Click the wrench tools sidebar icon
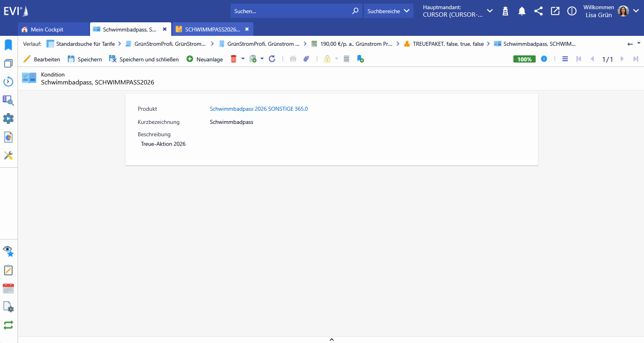Screen dimensions: 644x343 (8, 155)
